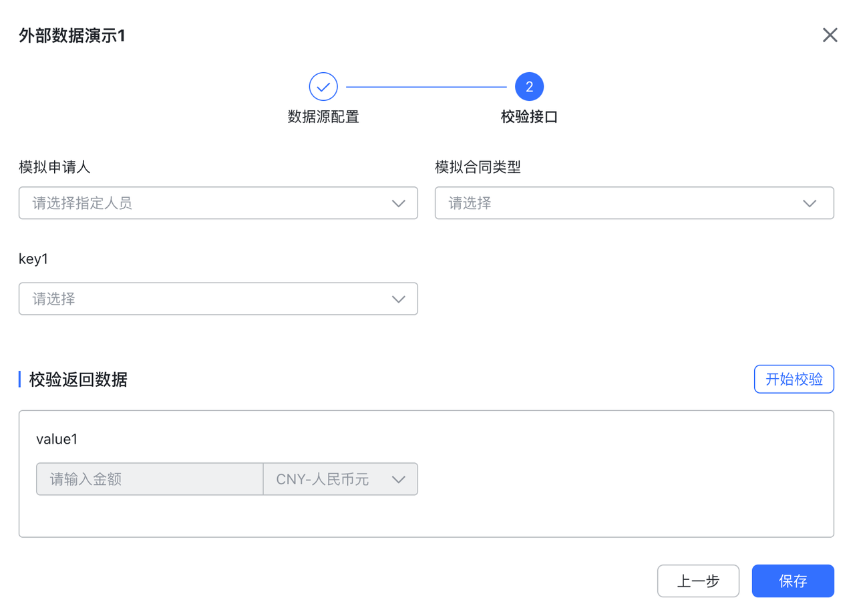The height and width of the screenshot is (616, 855).
Task: Click the step 2 number circle
Action: pyautogui.click(x=529, y=87)
